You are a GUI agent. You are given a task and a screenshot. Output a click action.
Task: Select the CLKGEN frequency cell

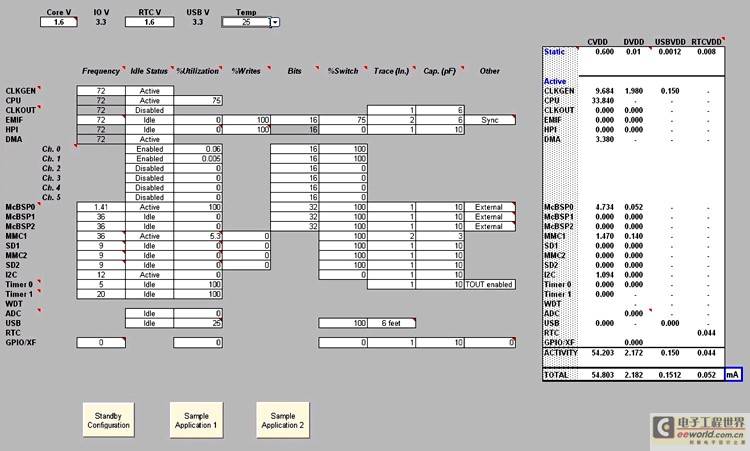point(101,91)
